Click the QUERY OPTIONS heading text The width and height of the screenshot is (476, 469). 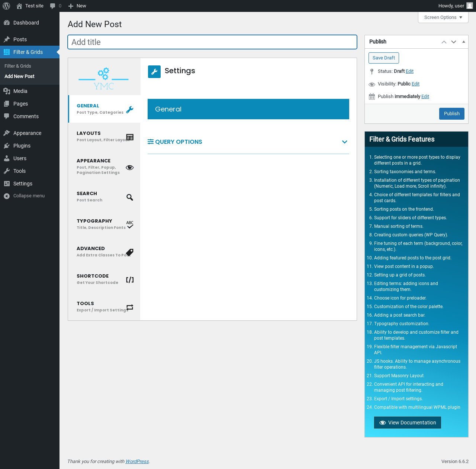pyautogui.click(x=178, y=142)
